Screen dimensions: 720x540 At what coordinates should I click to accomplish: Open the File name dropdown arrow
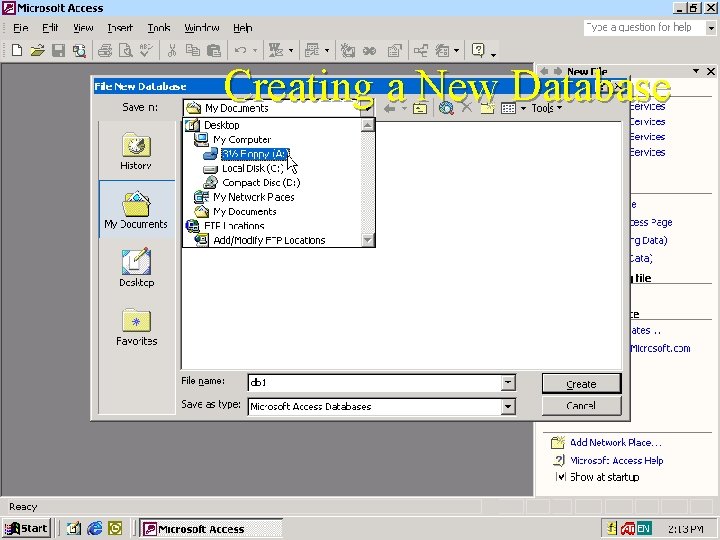(508, 382)
